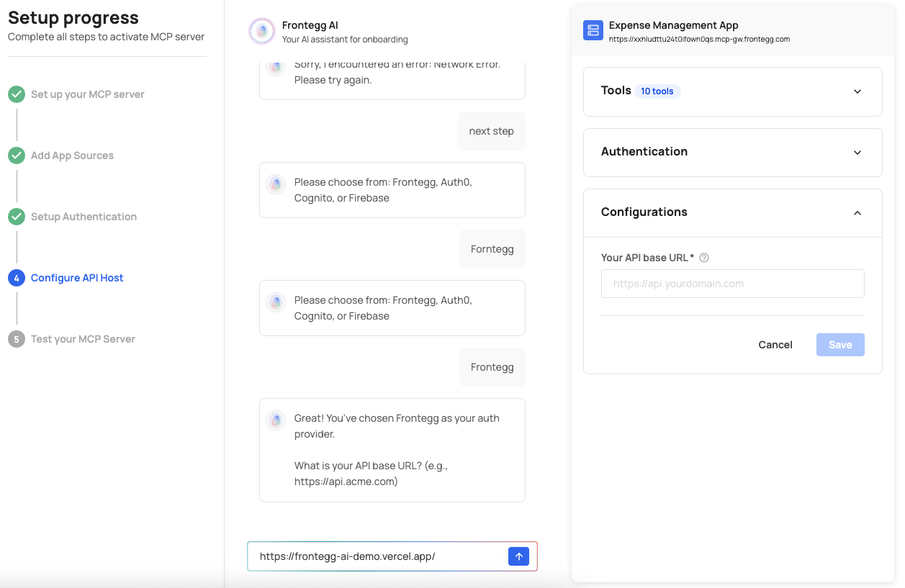Screen dimensions: 905x588
Task: Click the help icon beside API base URL
Action: [704, 258]
